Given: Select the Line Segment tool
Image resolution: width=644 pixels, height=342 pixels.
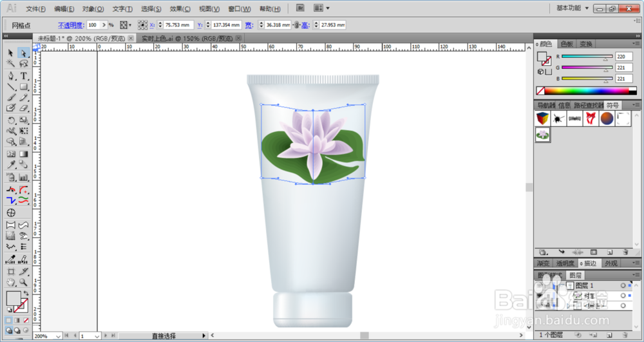Looking at the screenshot, I should [x=11, y=87].
